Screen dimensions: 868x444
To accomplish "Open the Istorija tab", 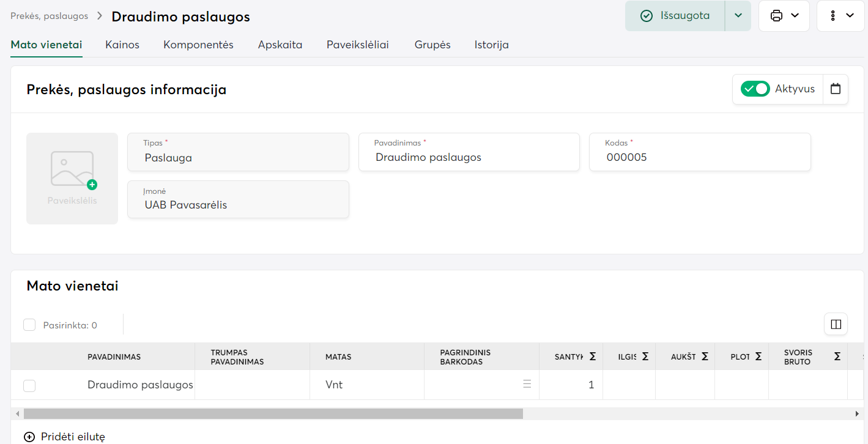I will (x=491, y=45).
